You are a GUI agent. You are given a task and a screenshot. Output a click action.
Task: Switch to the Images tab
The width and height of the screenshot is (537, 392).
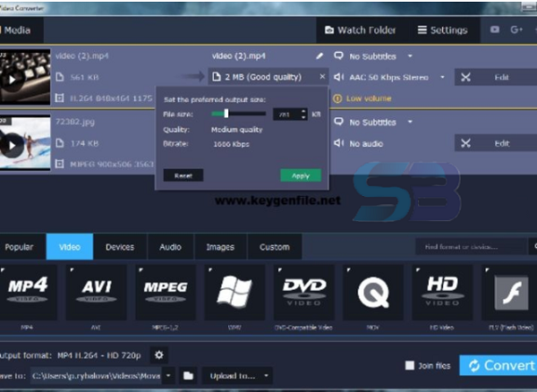(x=220, y=247)
